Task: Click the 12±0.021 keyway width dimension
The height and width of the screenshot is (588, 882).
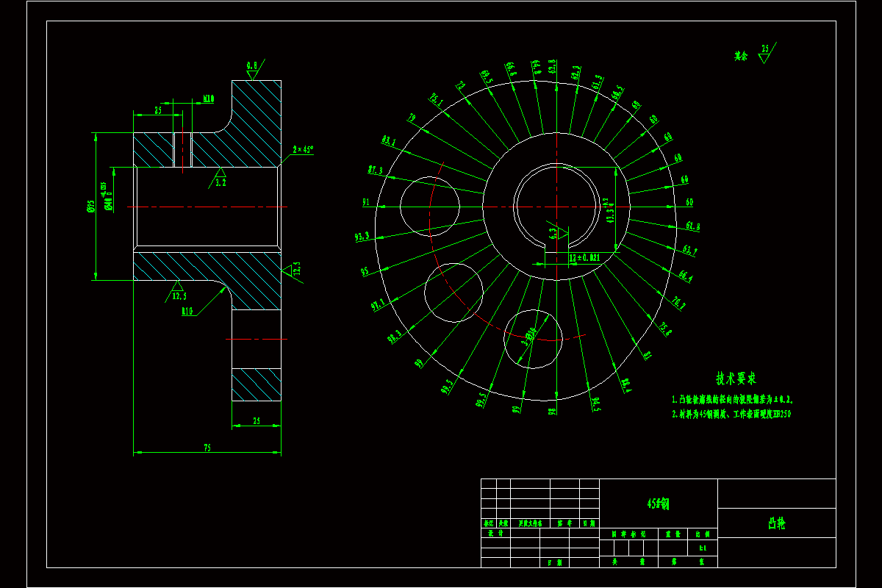Action: 585,258
